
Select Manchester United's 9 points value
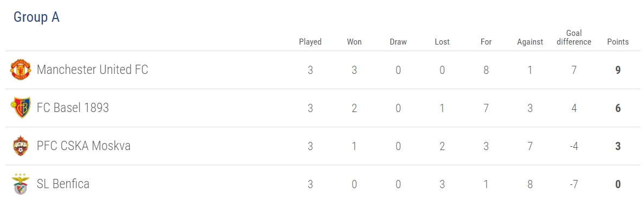(x=618, y=70)
